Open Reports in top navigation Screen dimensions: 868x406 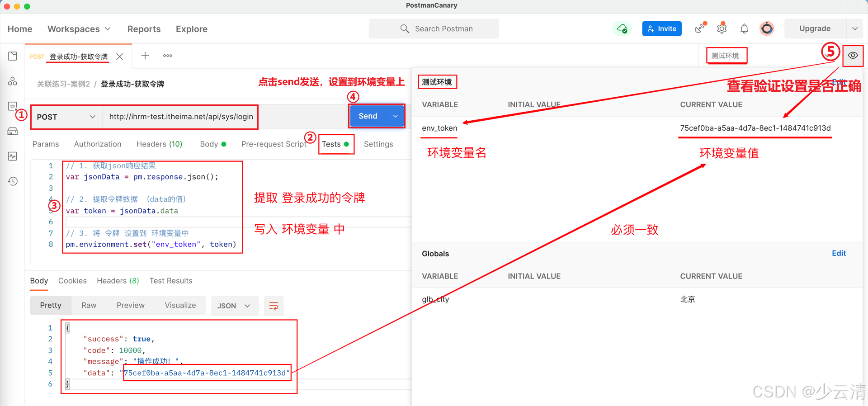144,29
